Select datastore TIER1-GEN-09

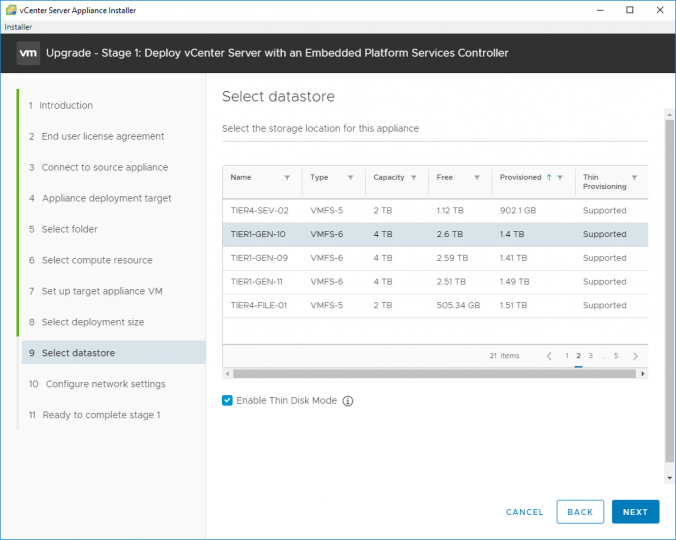click(x=435, y=258)
